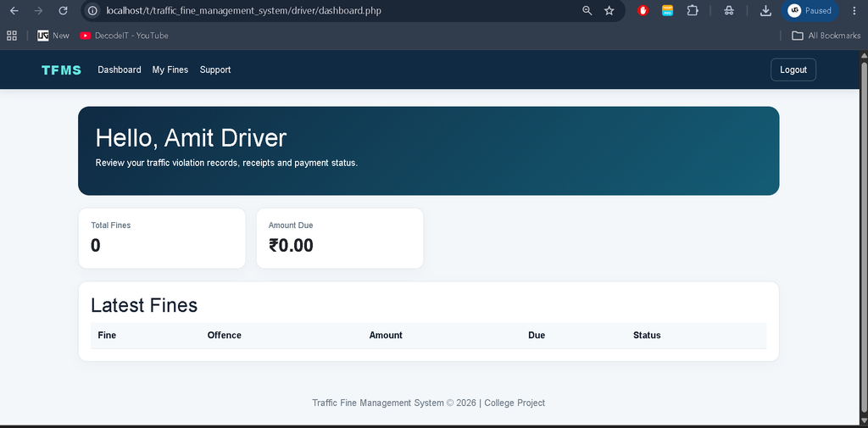
Task: Click the Total Fines card
Action: point(162,238)
